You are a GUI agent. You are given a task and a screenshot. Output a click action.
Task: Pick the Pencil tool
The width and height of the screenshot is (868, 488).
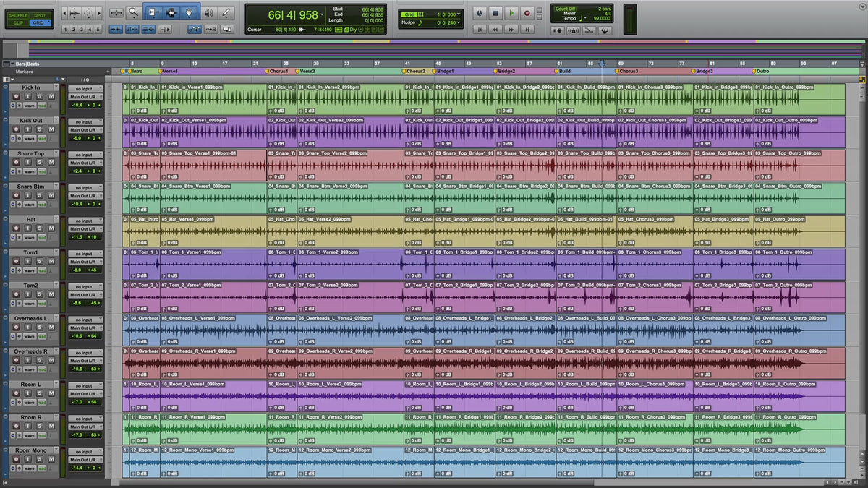tap(226, 12)
